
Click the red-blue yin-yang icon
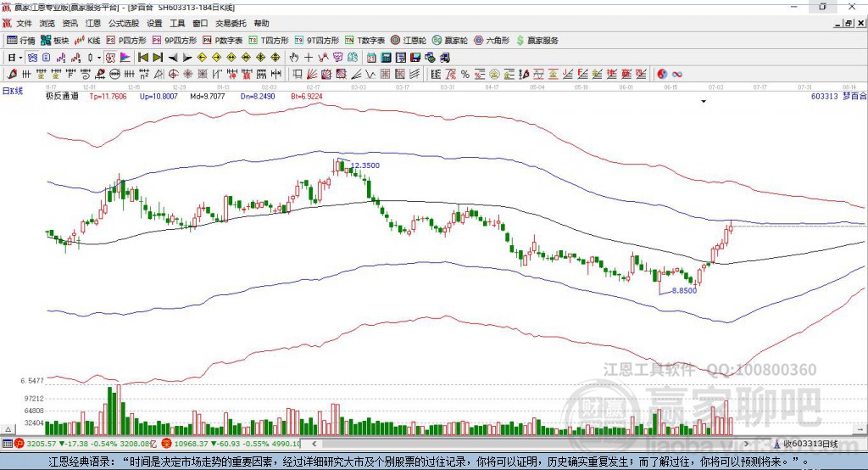pyautogui.click(x=662, y=74)
